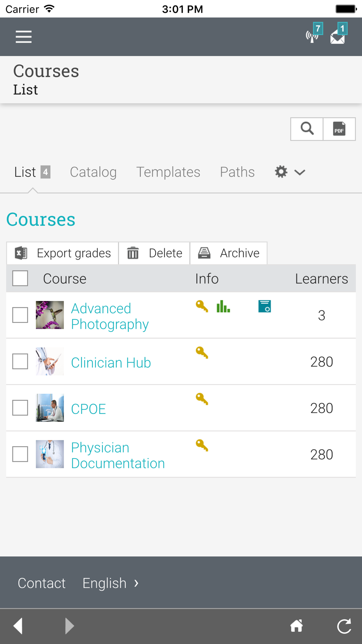Switch to the Templates tab
This screenshot has height=644, width=362.
pos(168,172)
